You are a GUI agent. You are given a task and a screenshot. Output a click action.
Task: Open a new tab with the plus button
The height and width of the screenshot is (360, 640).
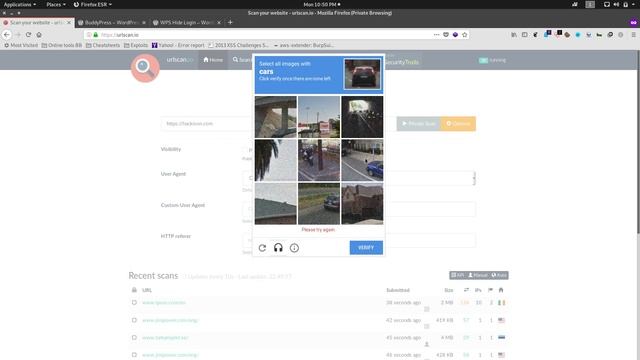pos(230,22)
